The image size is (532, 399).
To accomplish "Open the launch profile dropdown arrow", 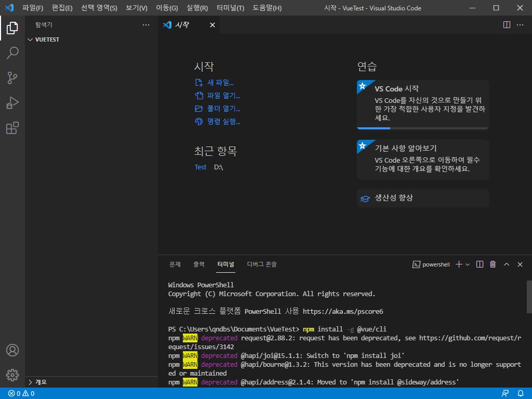I will pos(468,264).
